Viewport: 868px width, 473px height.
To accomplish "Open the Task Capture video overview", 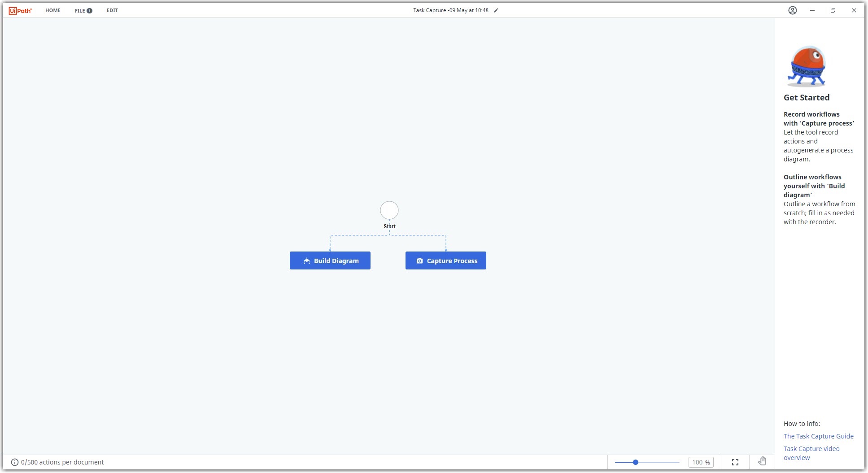I will coord(811,453).
